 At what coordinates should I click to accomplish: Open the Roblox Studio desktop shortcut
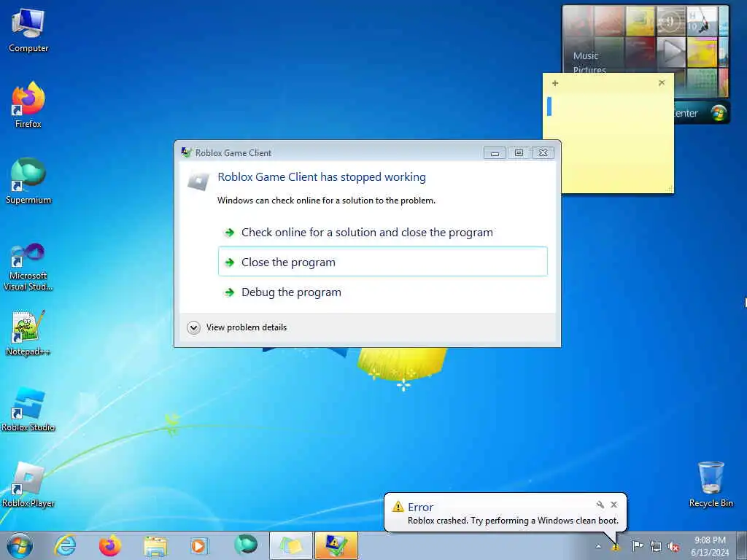click(28, 408)
